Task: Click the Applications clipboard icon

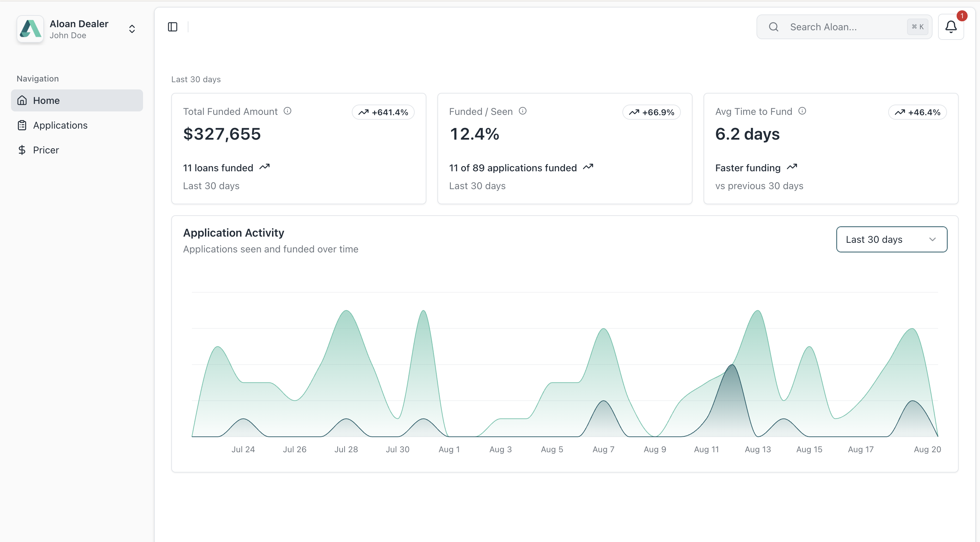Action: click(x=22, y=125)
